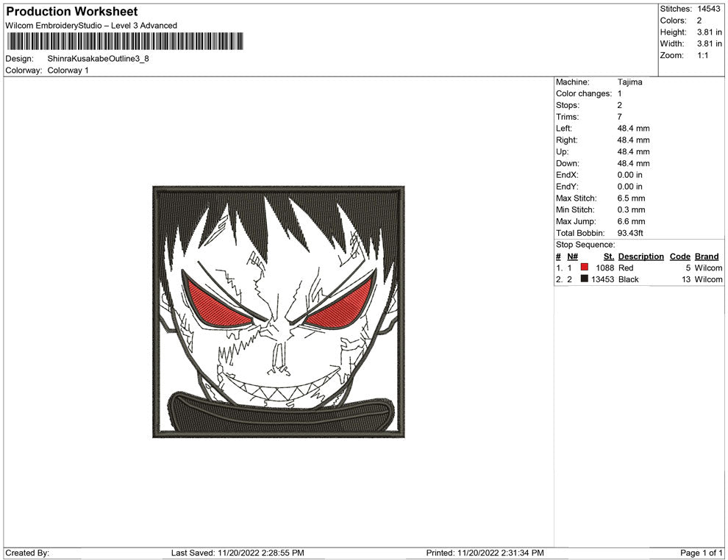The height and width of the screenshot is (560, 728).
Task: Click the "Last Saved: 11/20/2022 2:28:55 PM" text
Action: [238, 553]
